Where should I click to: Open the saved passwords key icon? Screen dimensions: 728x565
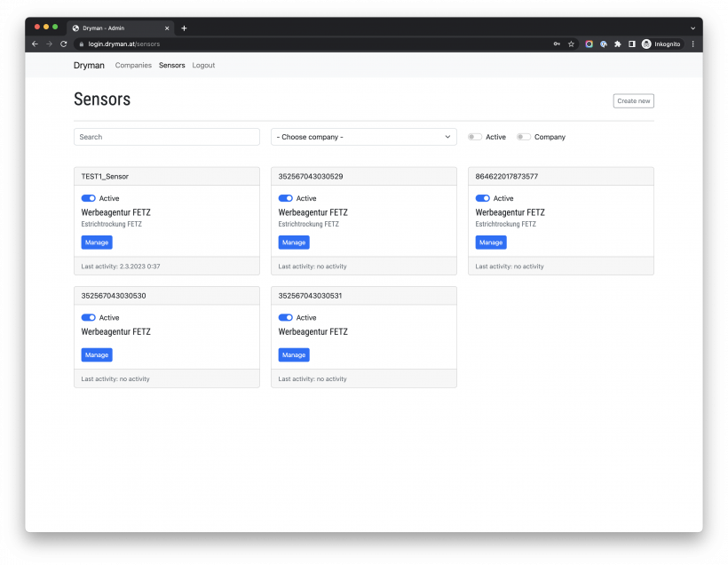(557, 44)
